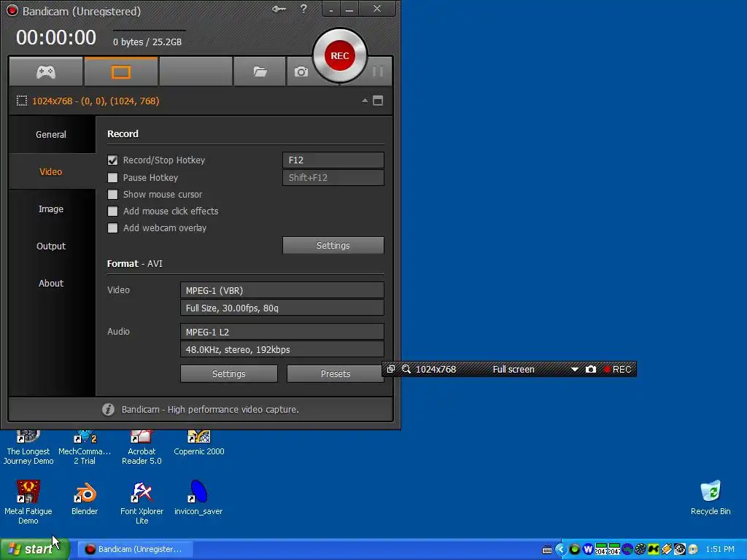Click the pause bars beside REC
This screenshot has width=747, height=560.
point(378,71)
